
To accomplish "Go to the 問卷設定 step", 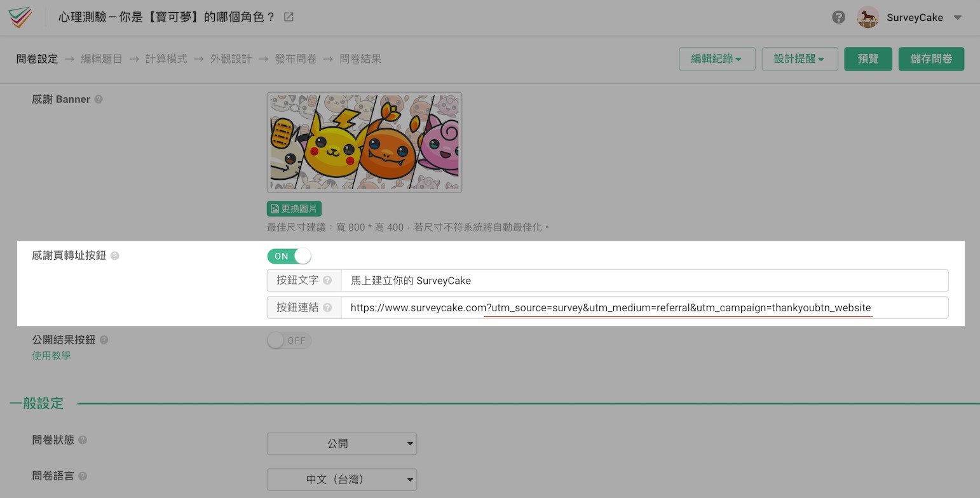I will (37, 59).
